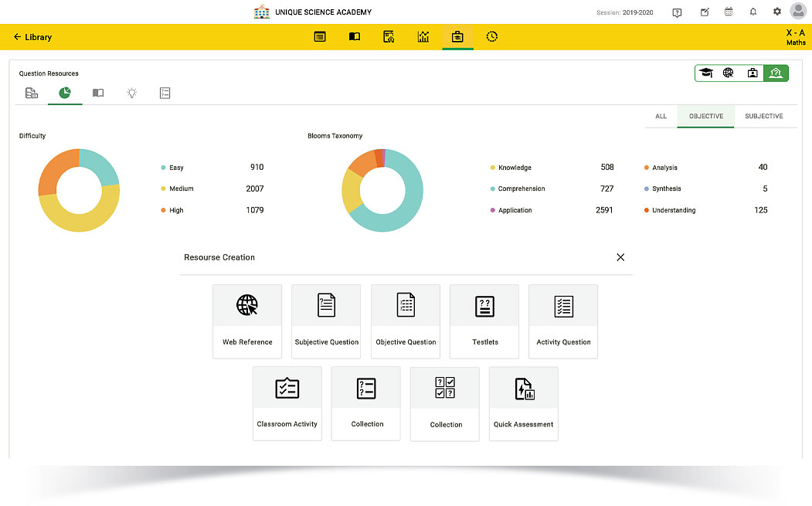Select the lightbulb tab under Question Resources

[x=132, y=93]
